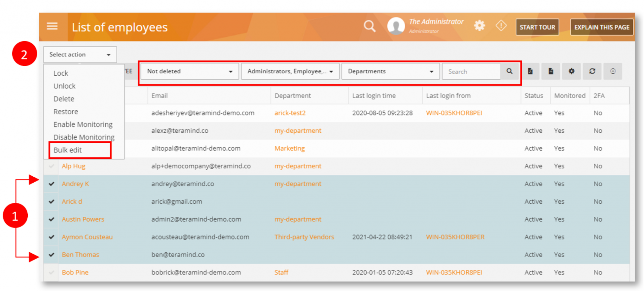Select Bulk edit from the action menu

click(68, 150)
